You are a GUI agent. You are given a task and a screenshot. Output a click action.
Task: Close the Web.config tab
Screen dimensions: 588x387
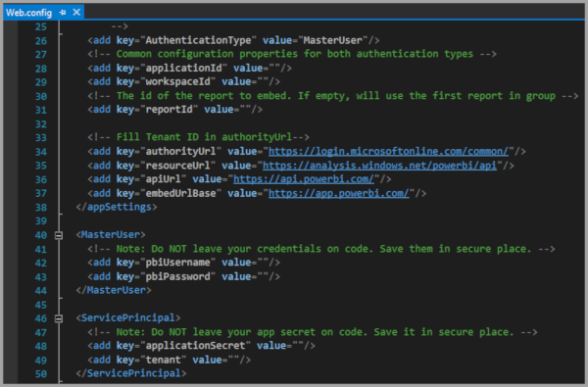coord(76,13)
